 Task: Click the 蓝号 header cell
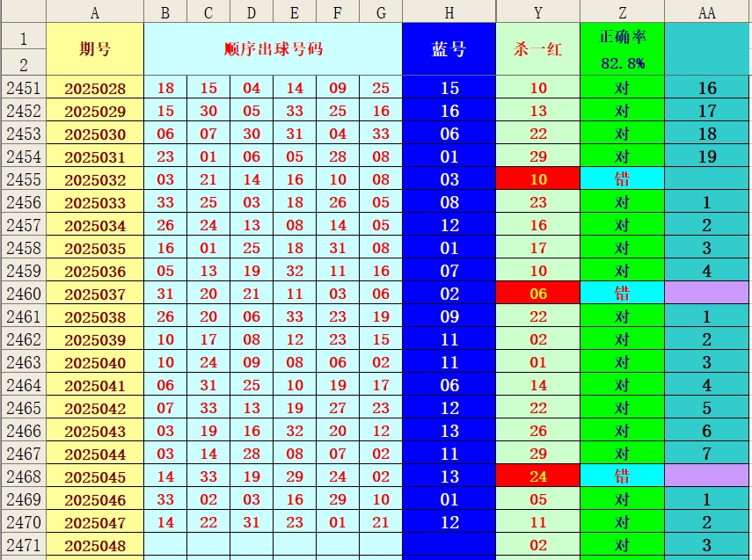(x=449, y=49)
